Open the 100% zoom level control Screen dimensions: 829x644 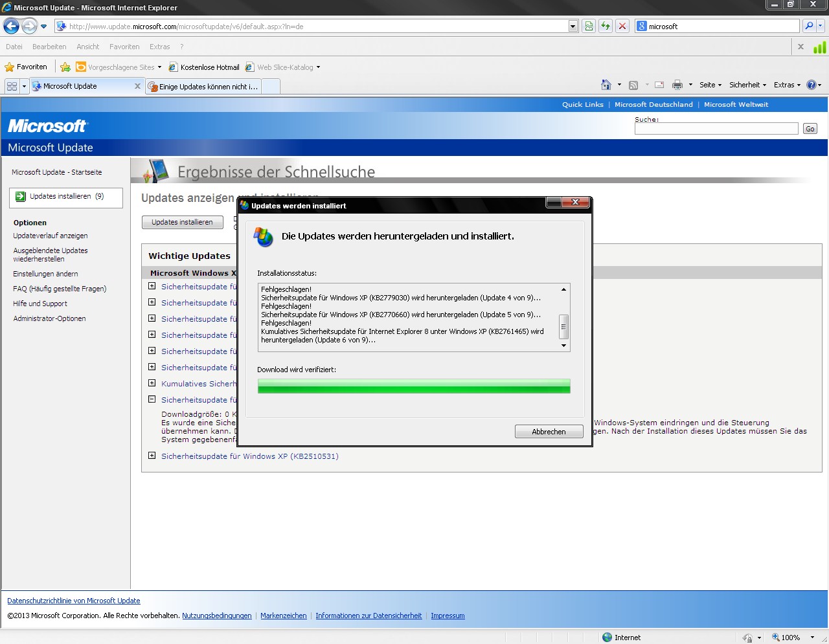tap(793, 638)
